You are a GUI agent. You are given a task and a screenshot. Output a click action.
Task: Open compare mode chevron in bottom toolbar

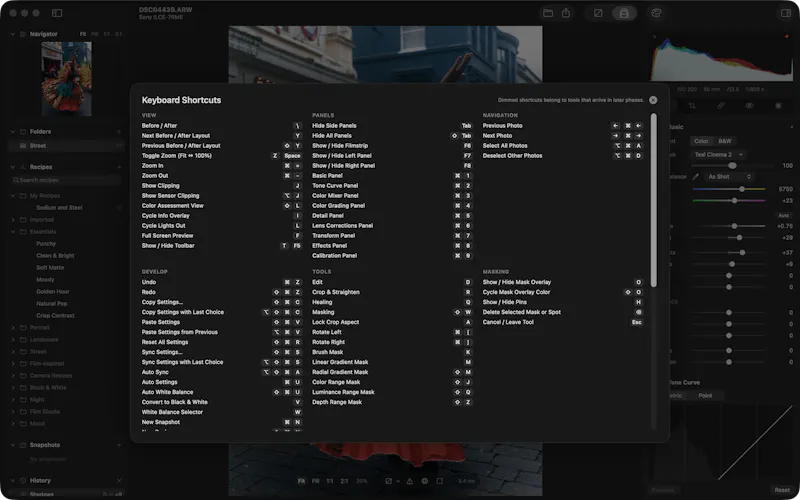coord(398,481)
